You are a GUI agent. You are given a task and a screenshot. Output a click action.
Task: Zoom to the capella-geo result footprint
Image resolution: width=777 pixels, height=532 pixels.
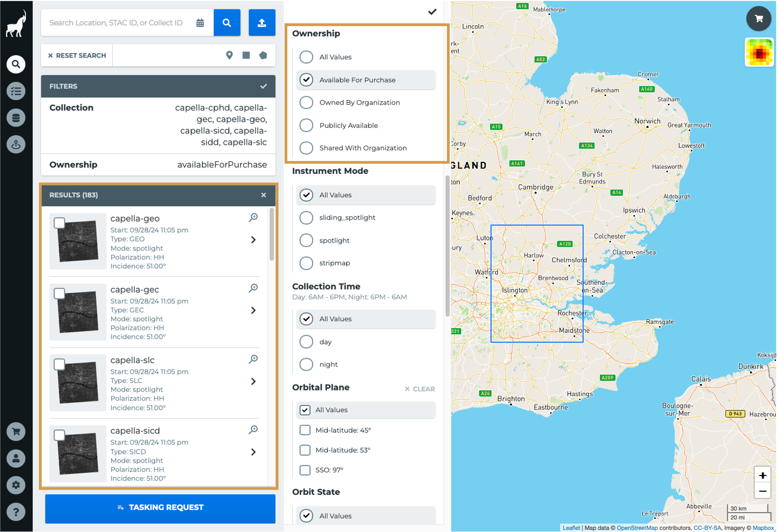click(x=253, y=218)
